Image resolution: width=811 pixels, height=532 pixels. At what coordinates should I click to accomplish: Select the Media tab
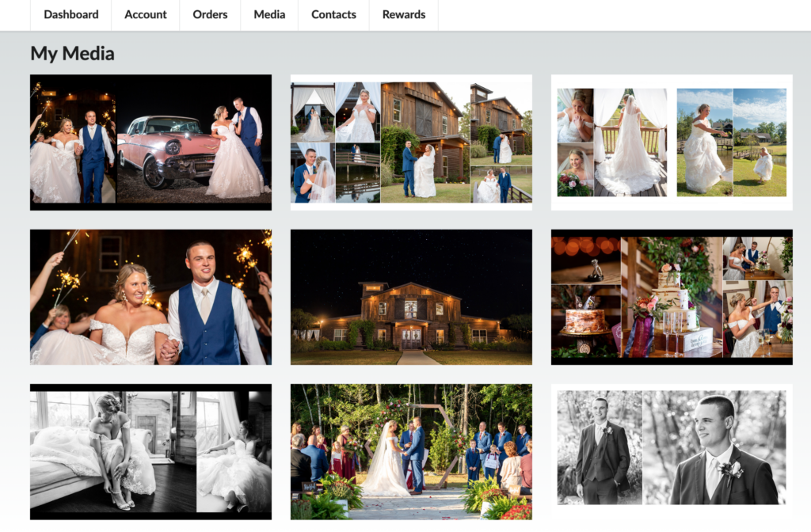coord(269,15)
